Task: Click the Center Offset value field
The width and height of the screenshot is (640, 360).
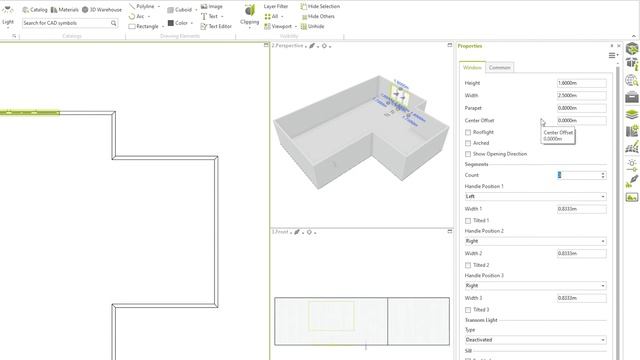Action: point(582,121)
